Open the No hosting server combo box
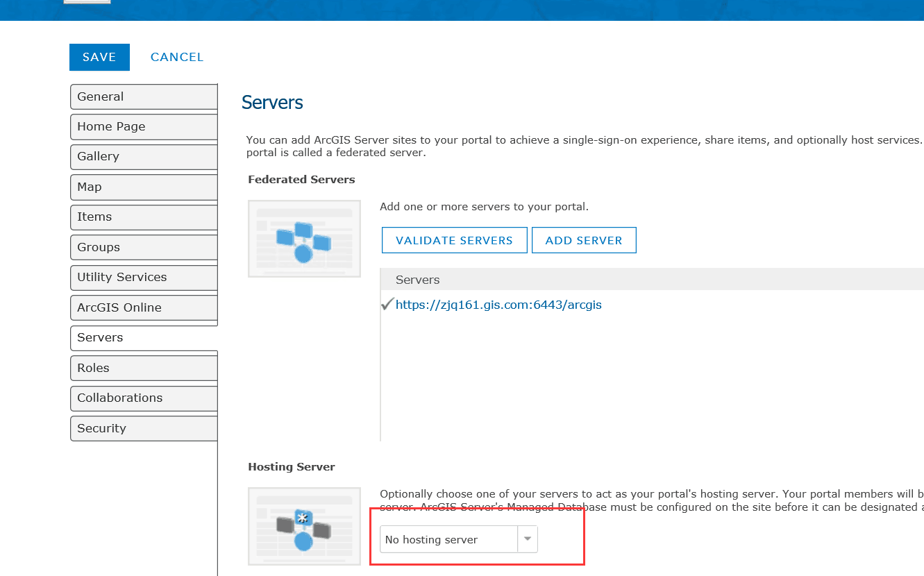The height and width of the screenshot is (576, 924). tap(448, 539)
